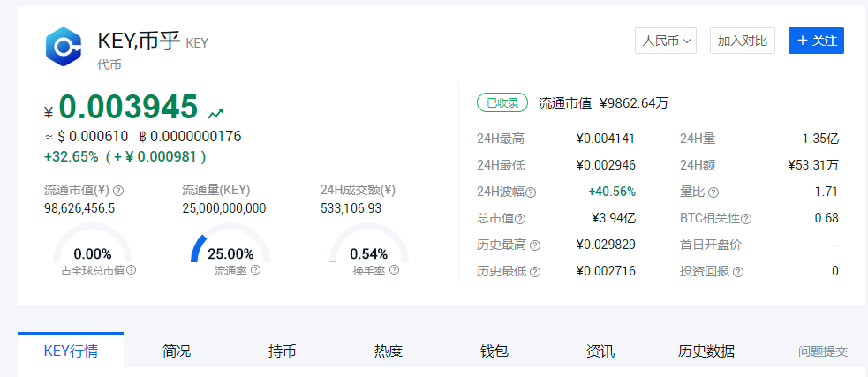Switch to the 钱包 tab

(x=494, y=351)
